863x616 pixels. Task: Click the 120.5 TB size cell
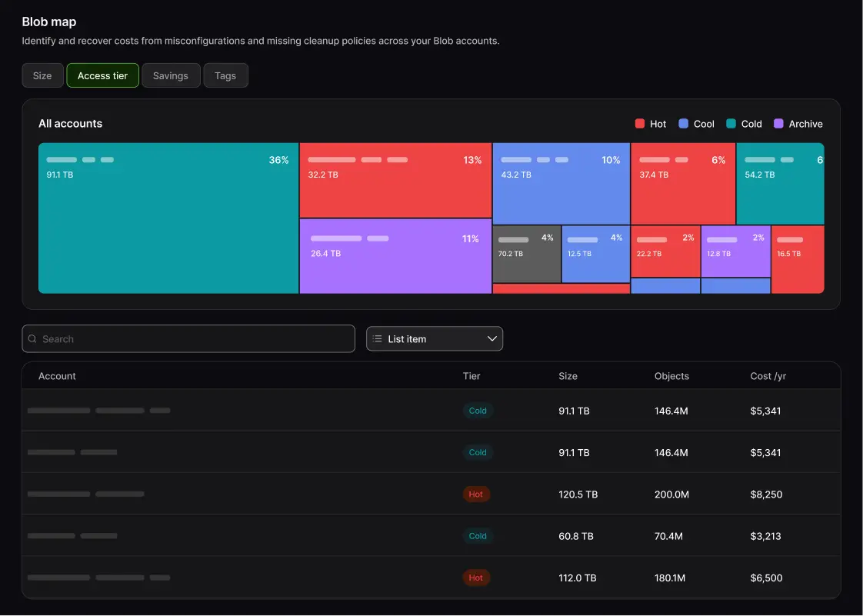click(578, 494)
